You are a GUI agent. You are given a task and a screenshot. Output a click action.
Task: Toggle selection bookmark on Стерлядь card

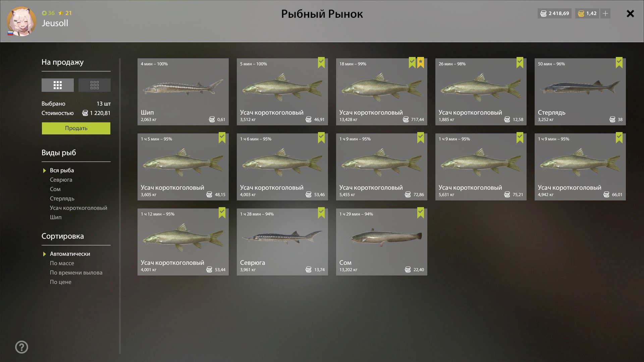[x=619, y=63]
